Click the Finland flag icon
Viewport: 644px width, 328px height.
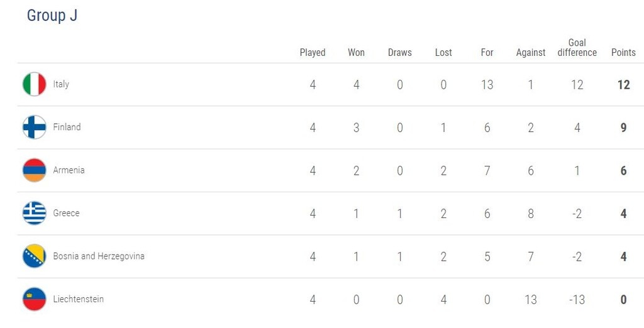coord(35,127)
